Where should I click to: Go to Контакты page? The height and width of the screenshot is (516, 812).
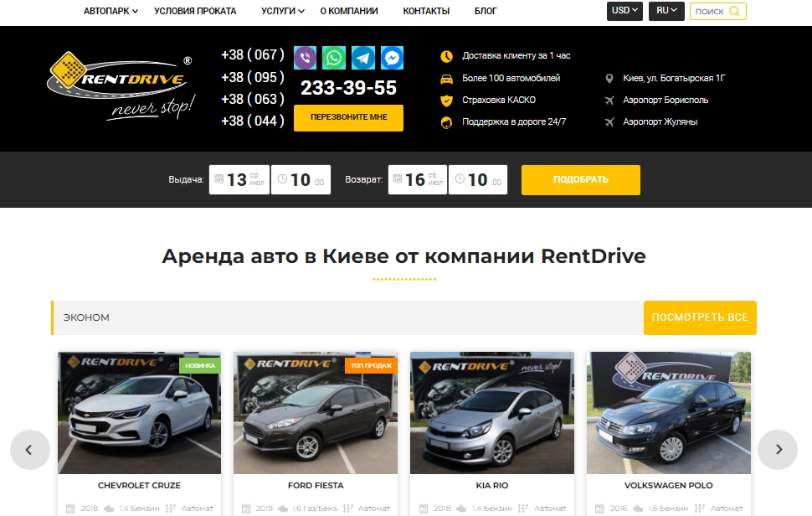pos(426,12)
